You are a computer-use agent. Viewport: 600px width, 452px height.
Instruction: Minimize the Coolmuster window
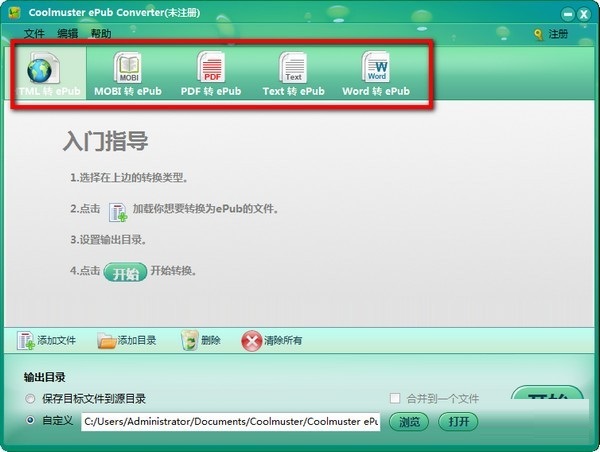tap(568, 15)
